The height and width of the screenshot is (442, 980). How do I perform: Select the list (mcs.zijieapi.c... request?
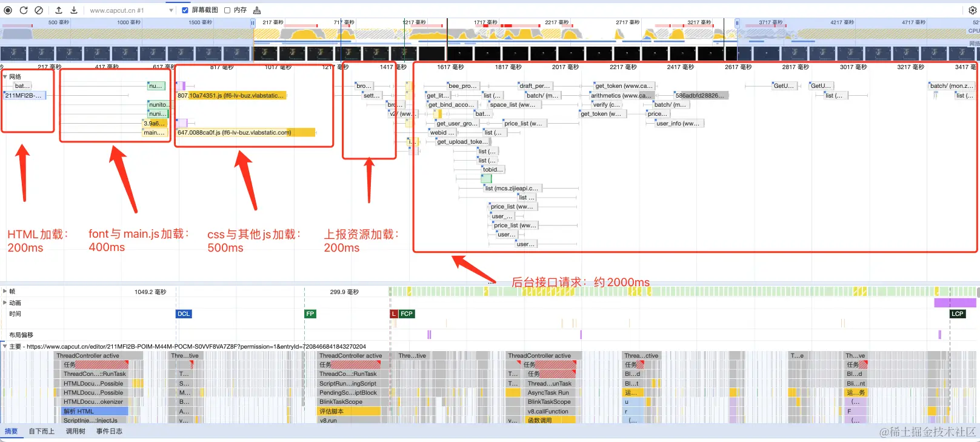tap(512, 189)
